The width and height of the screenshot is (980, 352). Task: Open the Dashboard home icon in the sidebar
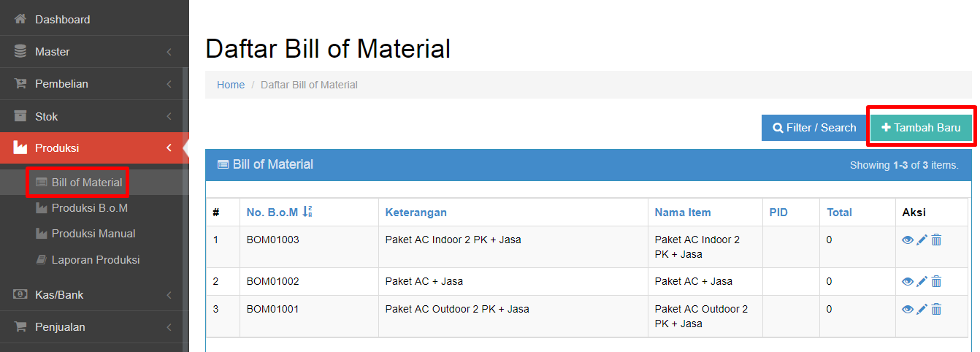click(20, 19)
